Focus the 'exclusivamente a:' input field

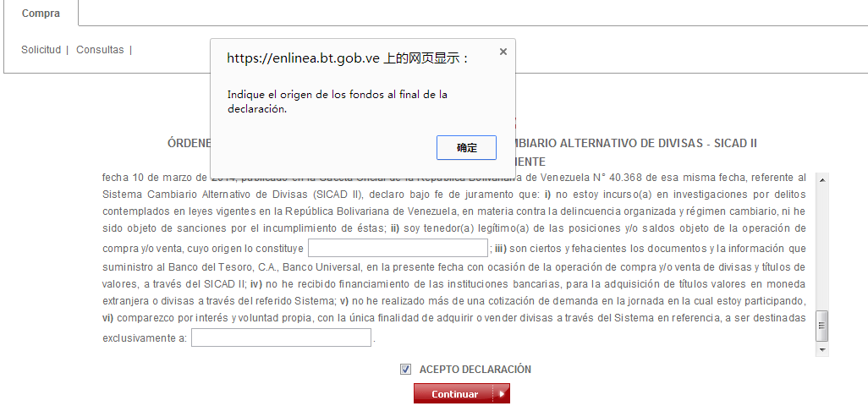(281, 337)
